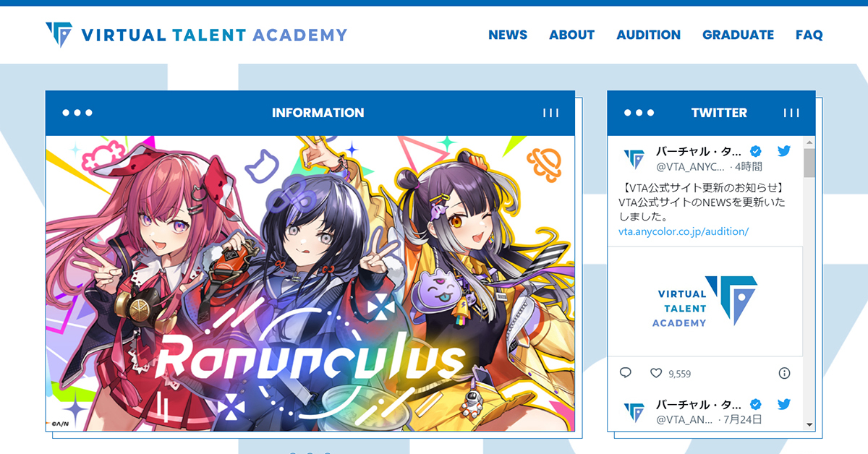Click the three-bars icon in INFORMATION header
The height and width of the screenshot is (454, 868).
(x=550, y=113)
